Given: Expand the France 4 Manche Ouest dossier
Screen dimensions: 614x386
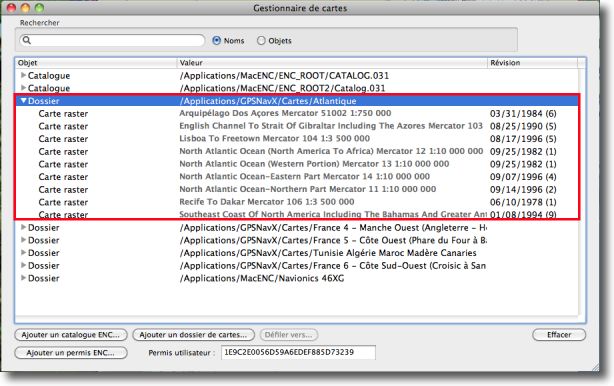Looking at the screenshot, I should point(23,227).
